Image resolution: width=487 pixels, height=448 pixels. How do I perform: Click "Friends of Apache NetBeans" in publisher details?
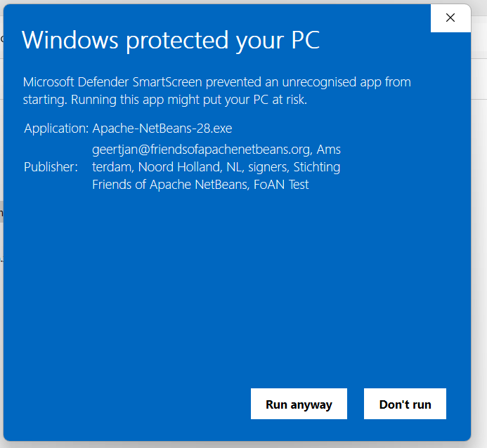(170, 185)
